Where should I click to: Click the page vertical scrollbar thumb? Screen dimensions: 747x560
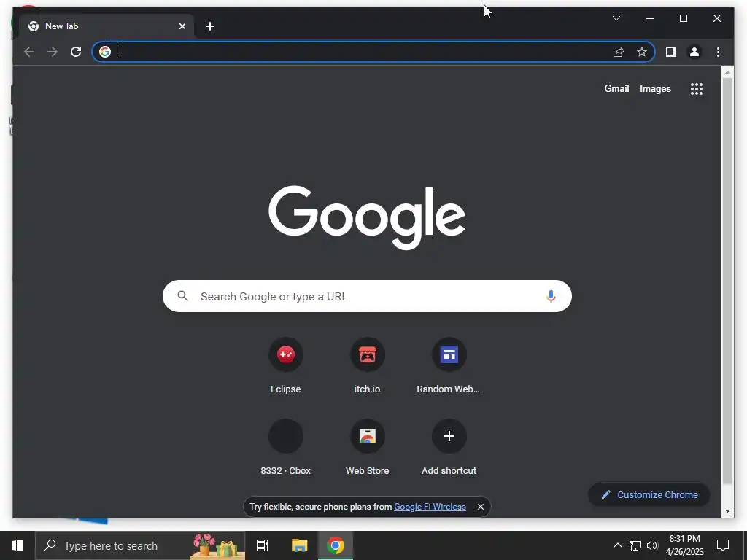(x=727, y=281)
